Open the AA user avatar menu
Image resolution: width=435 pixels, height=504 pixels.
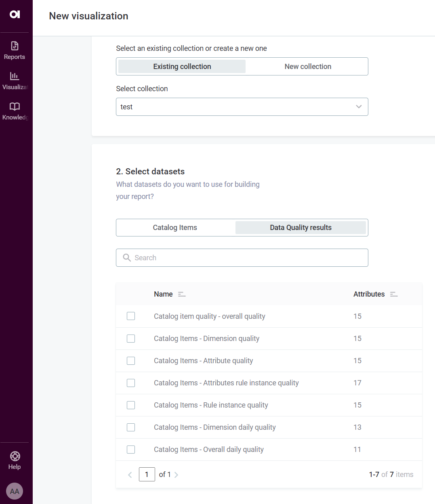15,491
